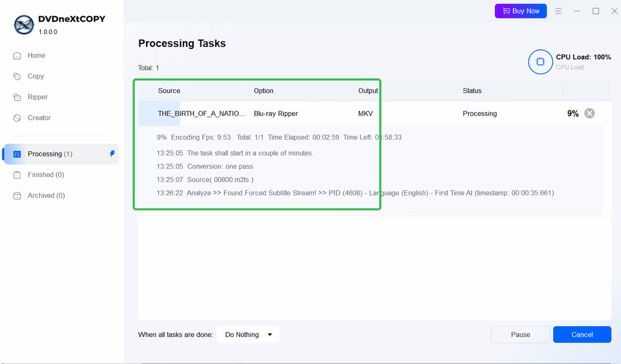
Task: Click 'When all tasks are done' label
Action: click(x=176, y=334)
